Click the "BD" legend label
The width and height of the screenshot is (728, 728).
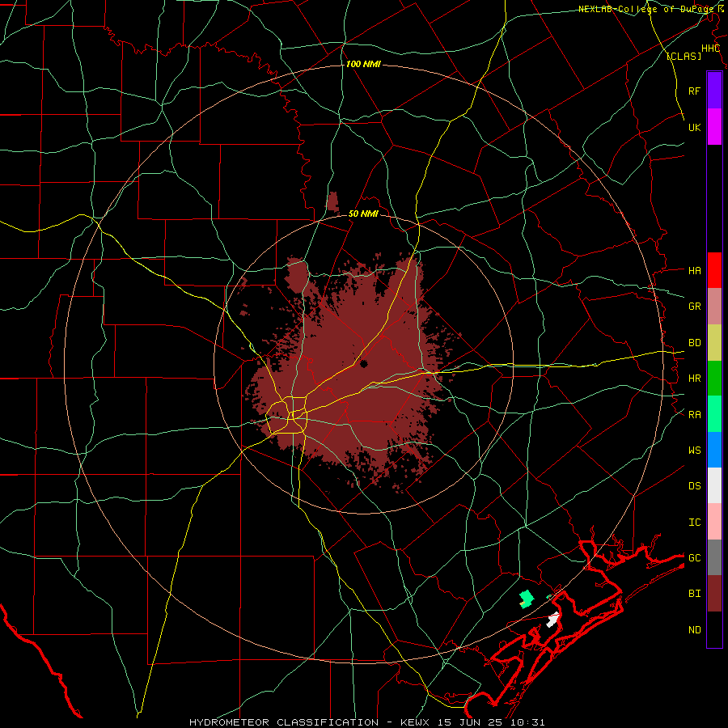694,343
